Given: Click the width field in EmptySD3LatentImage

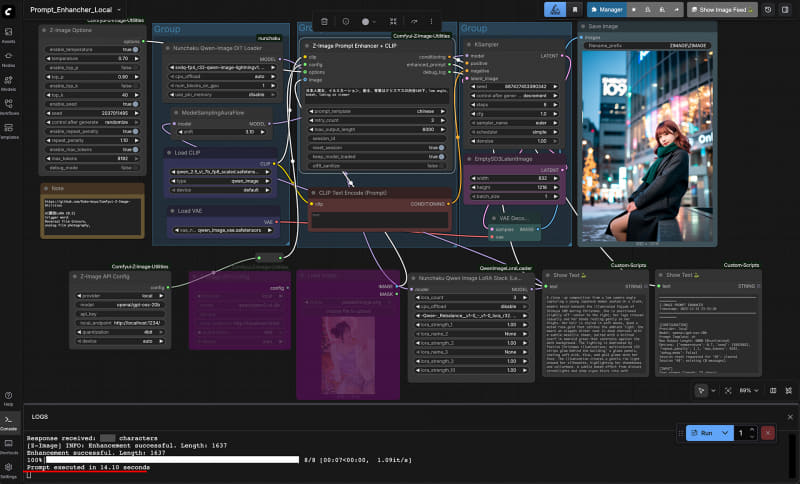Looking at the screenshot, I should [514, 178].
